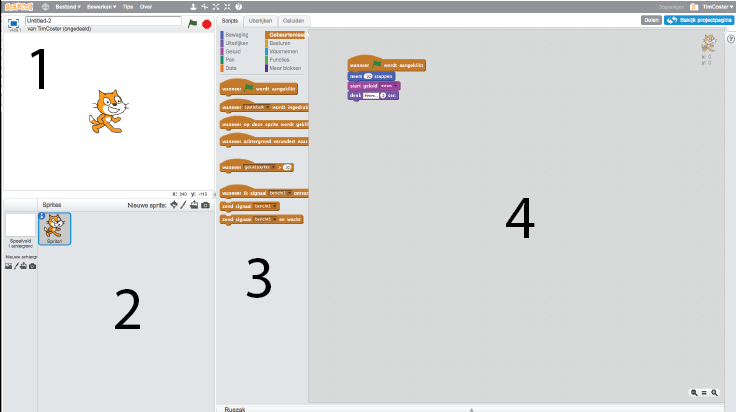Paint a new sprite with the brush icon
This screenshot has width=736, height=412.
click(x=185, y=204)
